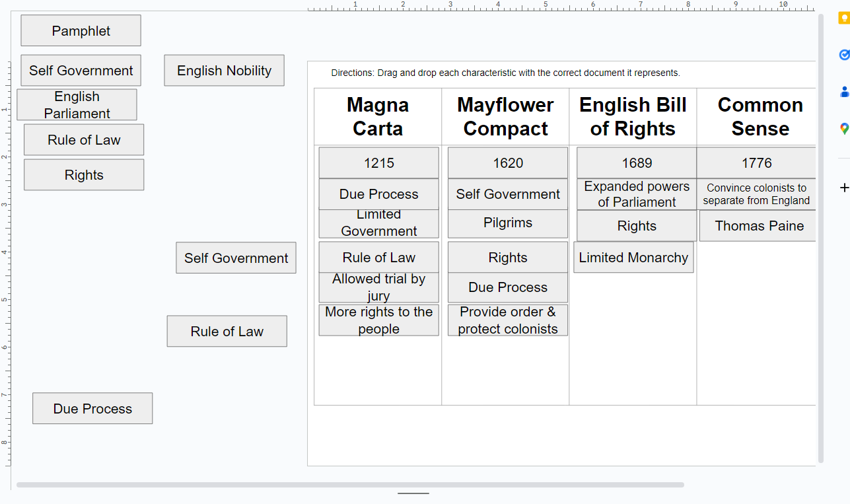Viewport: 850px width, 504px height.
Task: Select Rights under English Bill of Rights
Action: pos(637,226)
